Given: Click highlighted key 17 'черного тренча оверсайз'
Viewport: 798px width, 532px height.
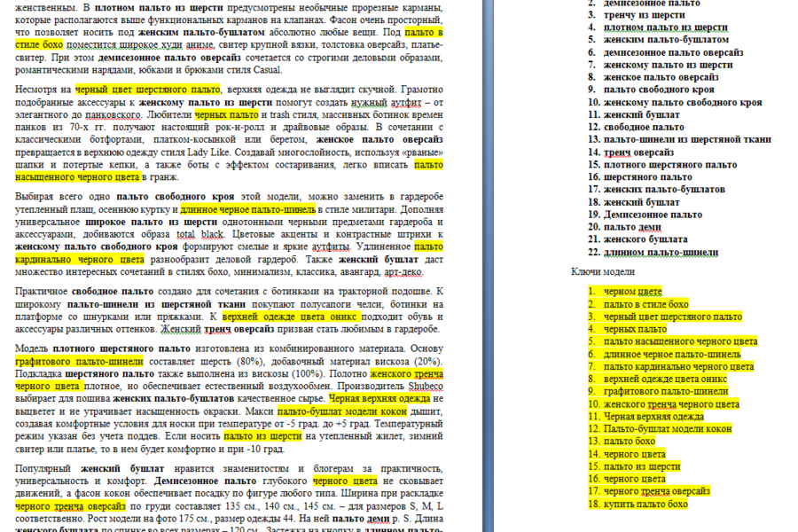Looking at the screenshot, I should tap(657, 491).
